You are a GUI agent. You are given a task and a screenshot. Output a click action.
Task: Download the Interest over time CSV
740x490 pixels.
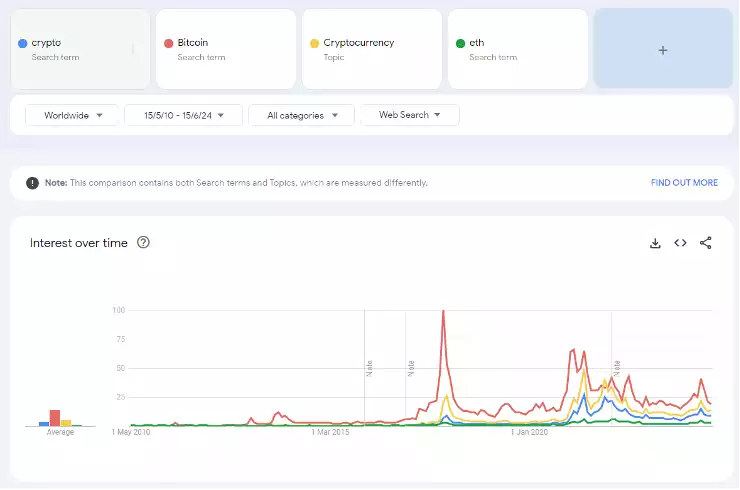pos(655,243)
